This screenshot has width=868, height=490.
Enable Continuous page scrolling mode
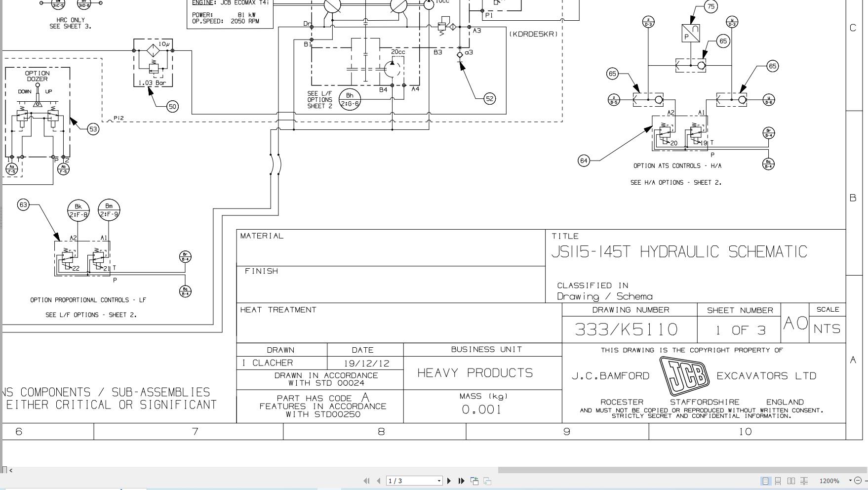click(778, 481)
